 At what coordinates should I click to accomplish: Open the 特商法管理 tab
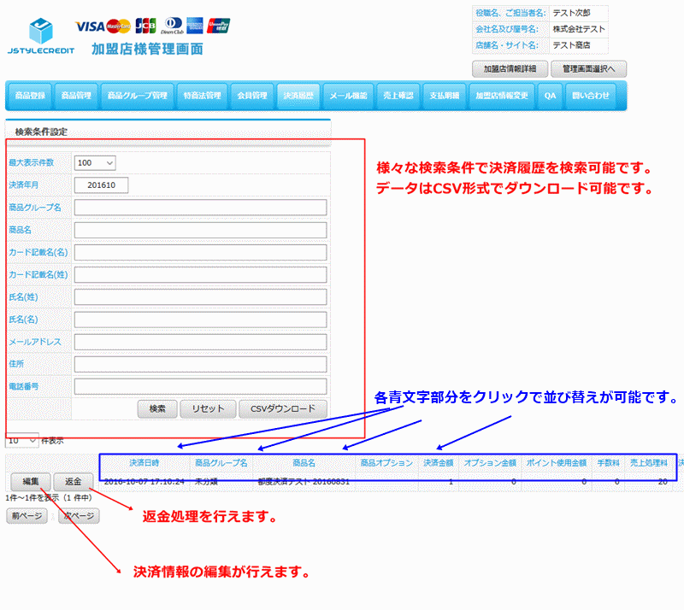203,96
